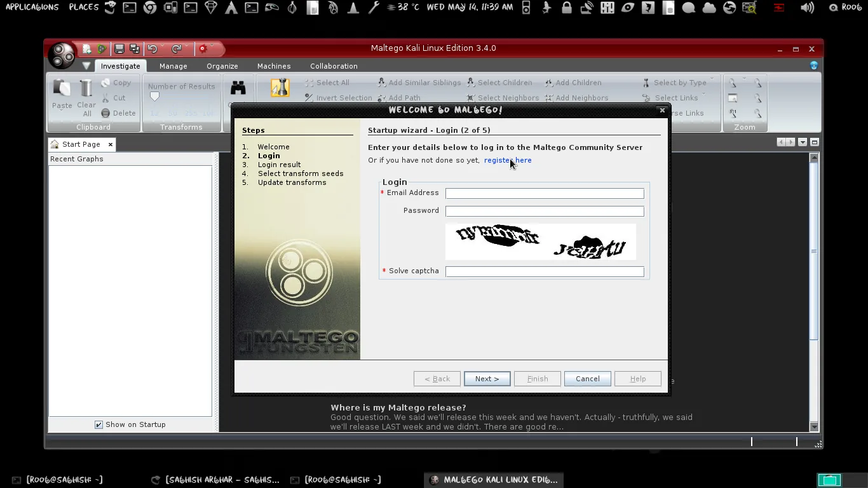Switch to the Organize ribbon tab

[x=222, y=66]
